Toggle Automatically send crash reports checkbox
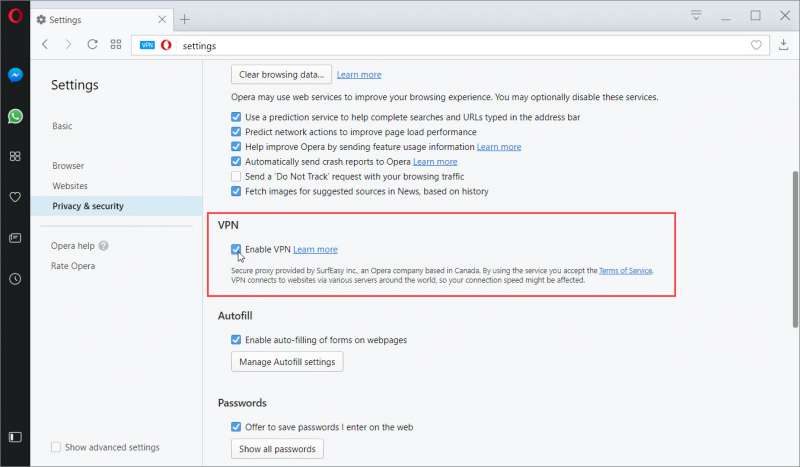The width and height of the screenshot is (800, 467). pos(236,161)
